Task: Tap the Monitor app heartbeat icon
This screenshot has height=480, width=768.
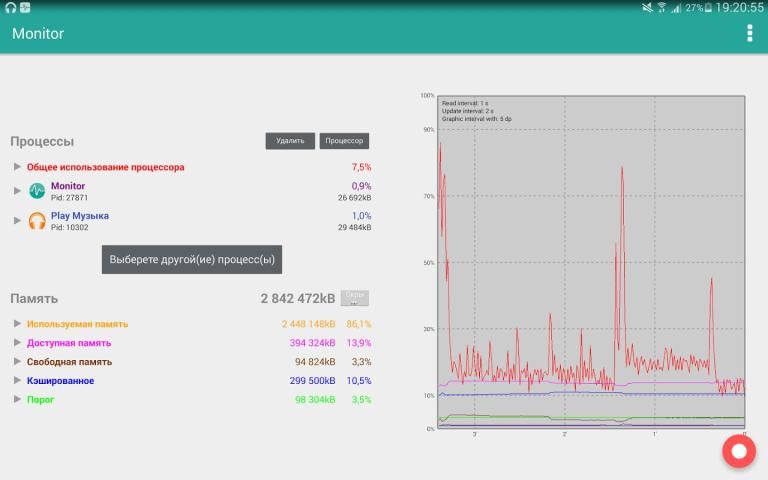Action: (37, 191)
